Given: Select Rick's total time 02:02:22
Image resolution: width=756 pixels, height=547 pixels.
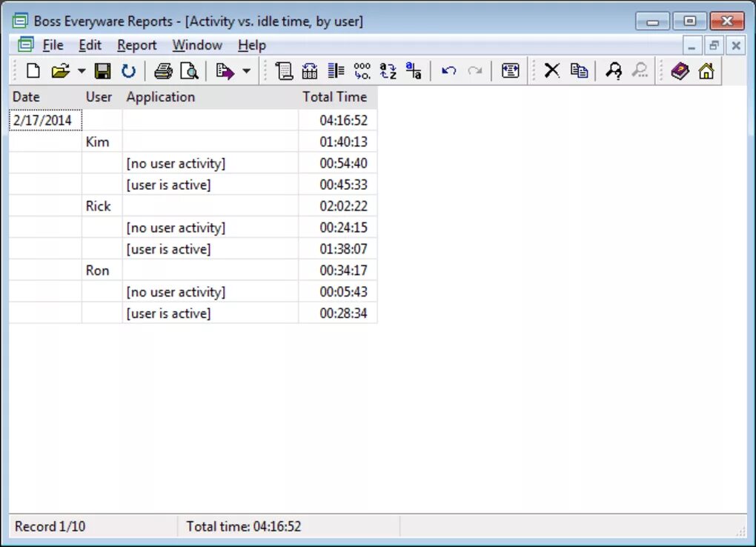Looking at the screenshot, I should [337, 206].
